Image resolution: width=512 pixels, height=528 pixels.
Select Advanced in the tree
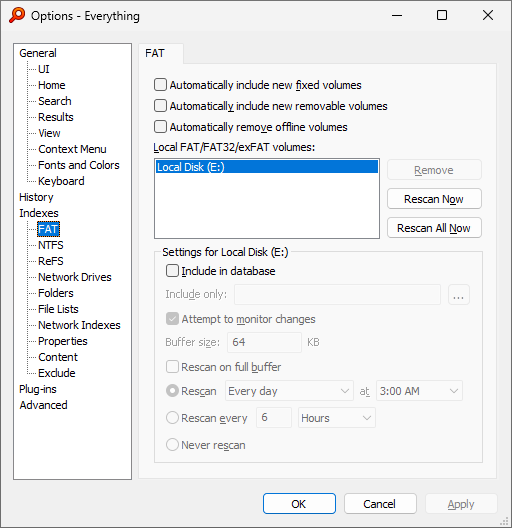43,405
